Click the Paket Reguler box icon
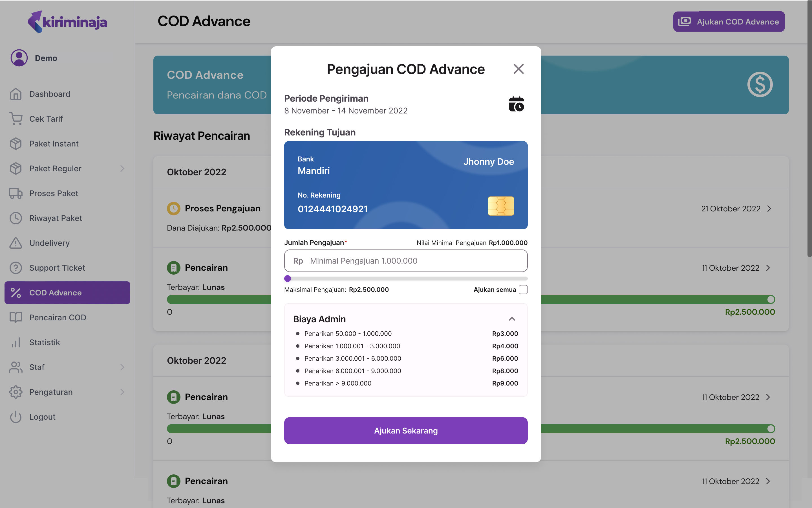The height and width of the screenshot is (508, 812). click(x=16, y=168)
